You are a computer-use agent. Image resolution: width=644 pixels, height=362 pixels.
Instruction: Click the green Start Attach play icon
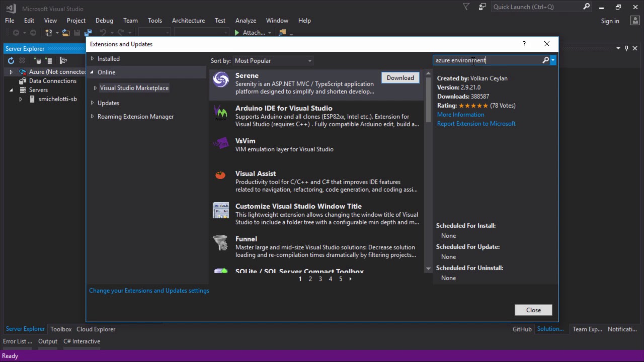click(x=237, y=33)
